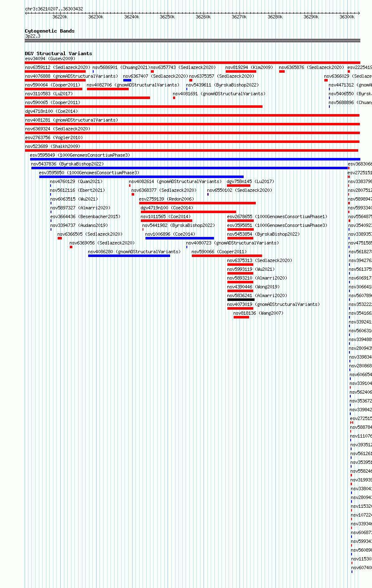
Task: Select nsv4390446 (Wong2019) variant
Action: pos(254,287)
